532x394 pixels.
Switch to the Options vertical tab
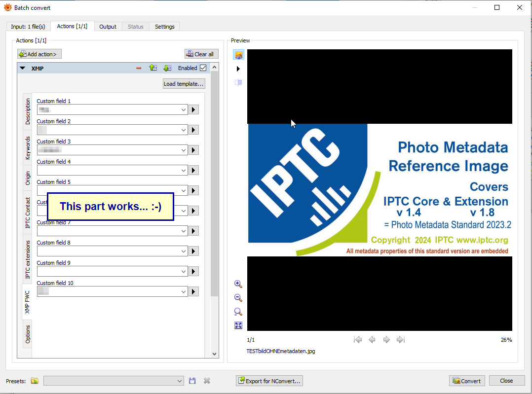click(x=28, y=334)
